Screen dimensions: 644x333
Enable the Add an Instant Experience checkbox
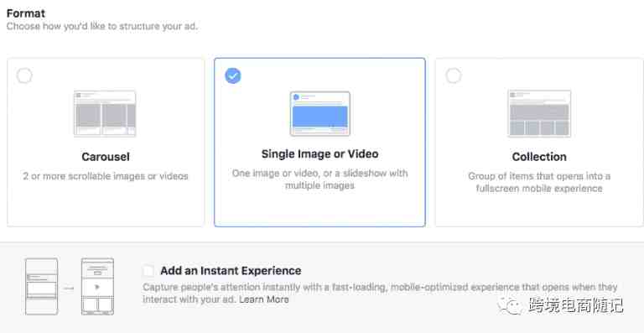(x=148, y=271)
